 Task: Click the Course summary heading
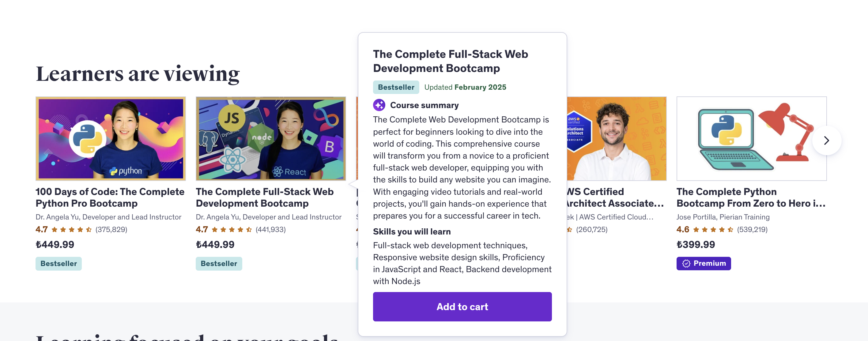coord(424,105)
